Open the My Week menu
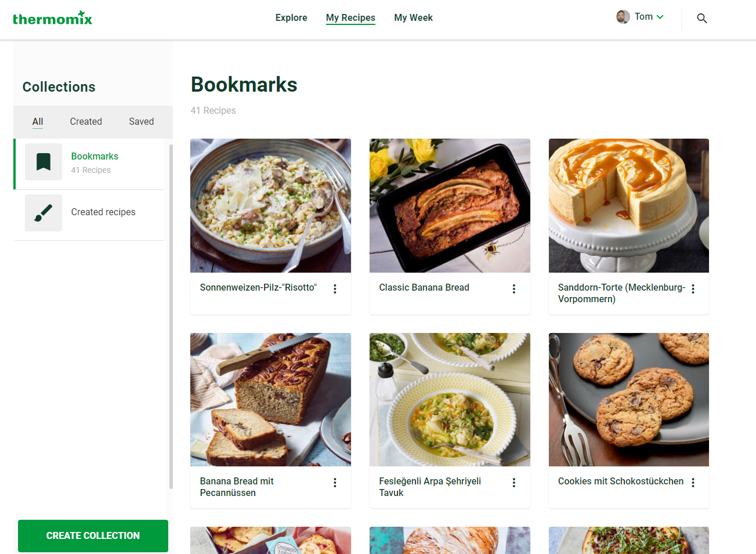756x554 pixels. [x=413, y=18]
